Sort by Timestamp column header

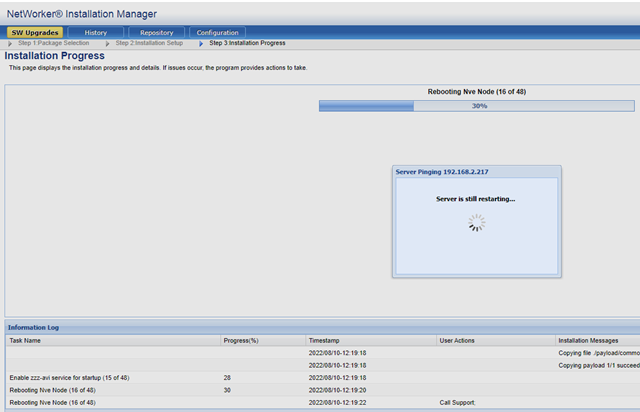371,341
